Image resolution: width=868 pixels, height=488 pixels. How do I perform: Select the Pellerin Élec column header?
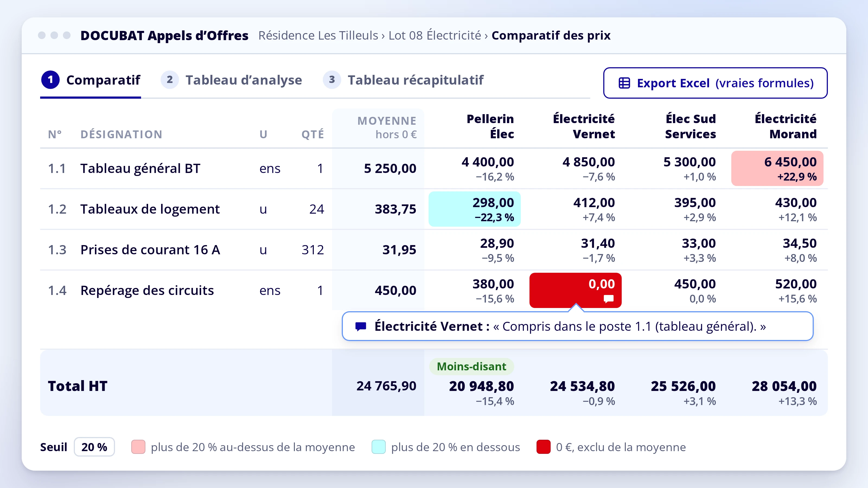click(490, 126)
